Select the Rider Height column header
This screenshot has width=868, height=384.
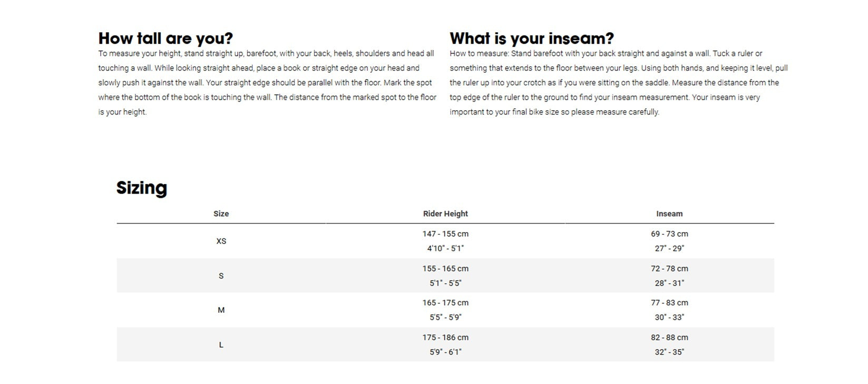pyautogui.click(x=445, y=214)
